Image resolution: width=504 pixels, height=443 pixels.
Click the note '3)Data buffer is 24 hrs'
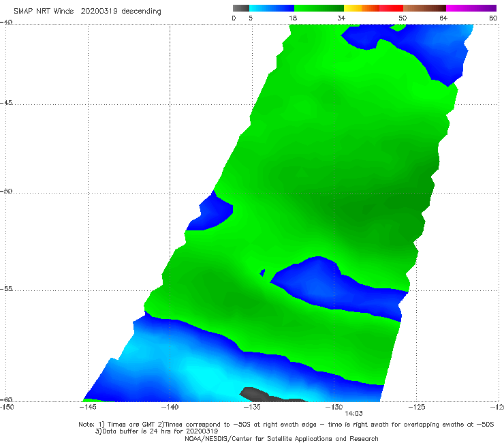pyautogui.click(x=157, y=431)
